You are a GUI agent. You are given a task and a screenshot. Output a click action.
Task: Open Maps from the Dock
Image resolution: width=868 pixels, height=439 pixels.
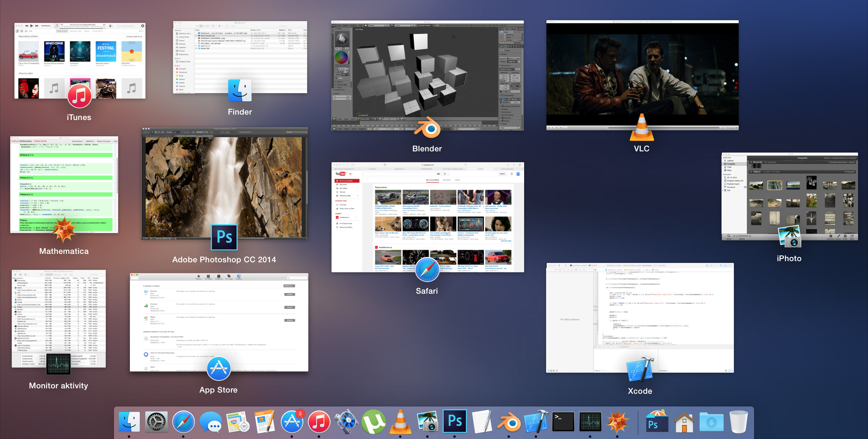pyautogui.click(x=237, y=422)
